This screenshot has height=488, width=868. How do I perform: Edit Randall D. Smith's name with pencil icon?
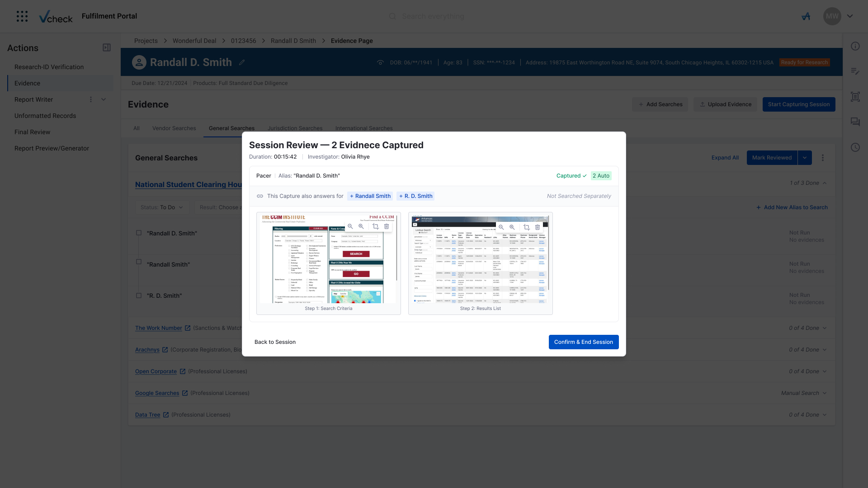coord(242,62)
